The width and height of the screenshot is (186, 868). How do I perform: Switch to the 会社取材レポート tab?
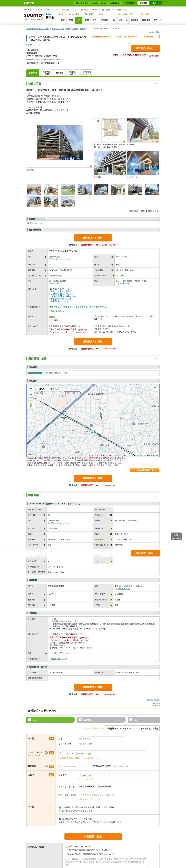73,73
